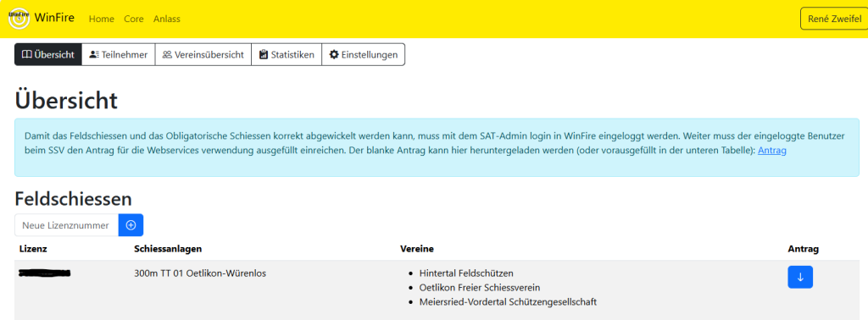Go to the Statistiken tab
The width and height of the screenshot is (868, 320).
pos(287,55)
